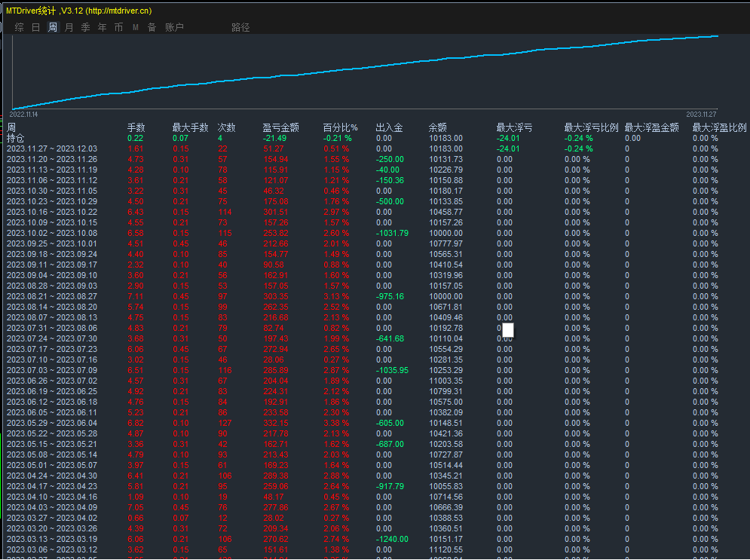Select the 年 yearly tab
The image size is (750, 560).
[x=102, y=28]
